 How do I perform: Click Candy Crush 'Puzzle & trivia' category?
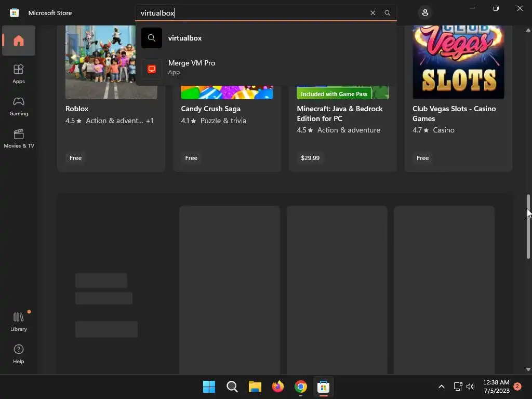223,121
